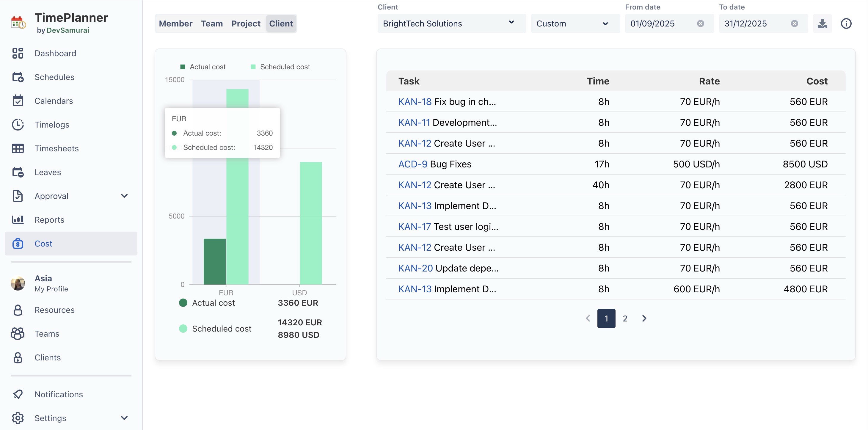Open the KAN-18 task link
This screenshot has height=430, width=868.
pos(415,102)
